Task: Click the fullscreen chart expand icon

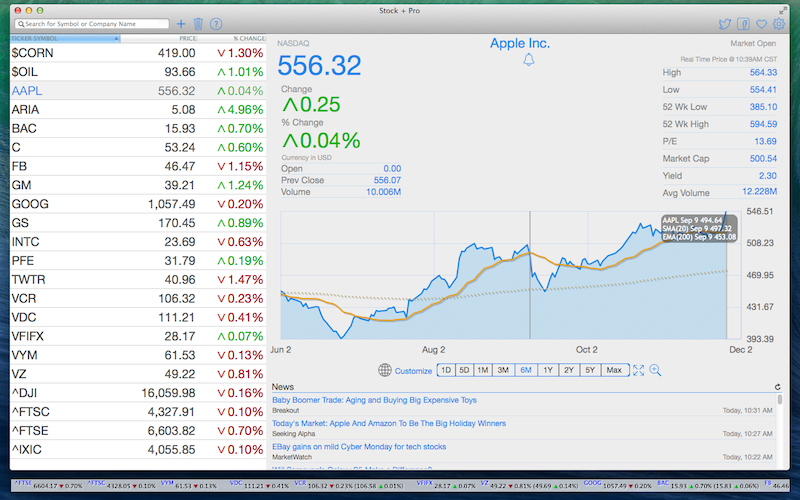Action: click(638, 370)
